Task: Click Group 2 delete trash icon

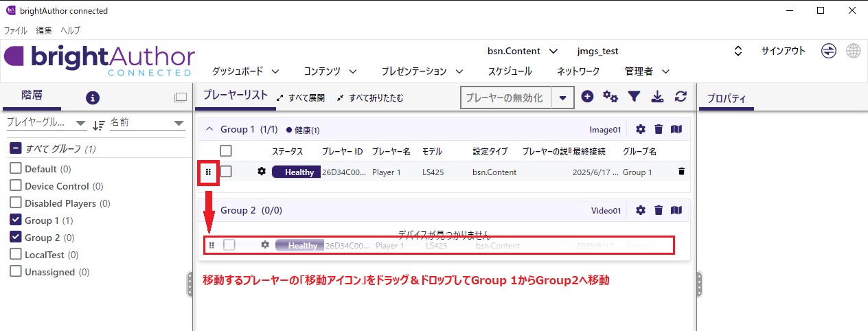Action: (x=659, y=210)
